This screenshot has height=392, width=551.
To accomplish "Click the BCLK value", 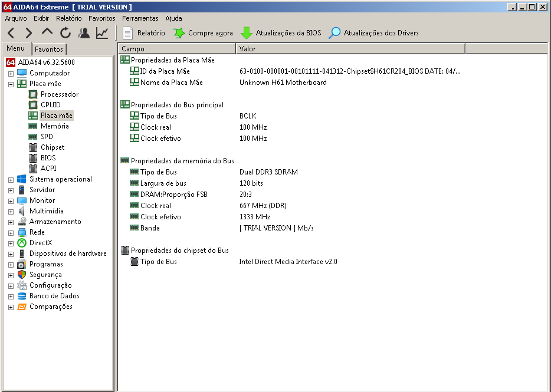I will (x=248, y=116).
